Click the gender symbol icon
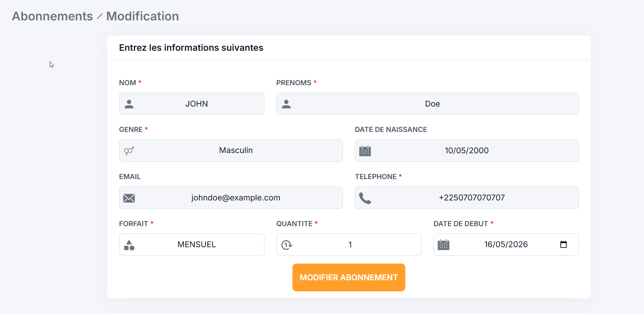Screen dimensions: 644x314 point(129,151)
